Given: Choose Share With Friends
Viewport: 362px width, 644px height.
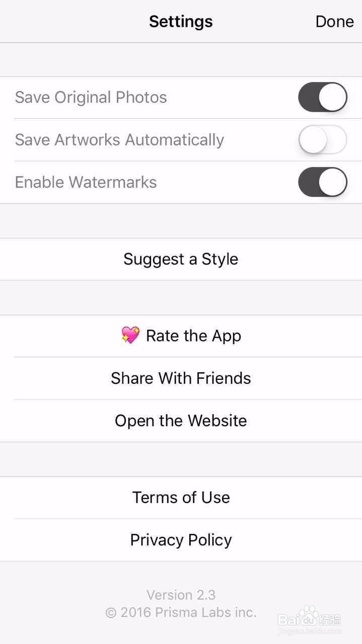Looking at the screenshot, I should coord(181,378).
